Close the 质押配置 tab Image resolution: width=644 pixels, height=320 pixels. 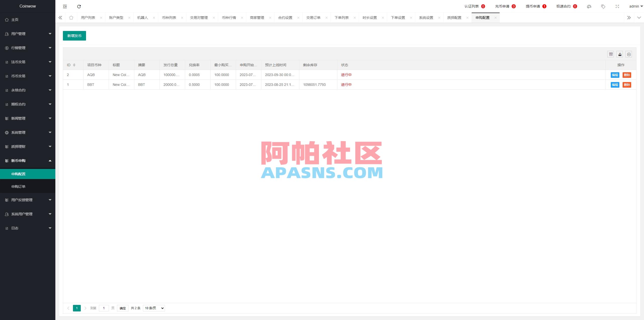point(467,18)
